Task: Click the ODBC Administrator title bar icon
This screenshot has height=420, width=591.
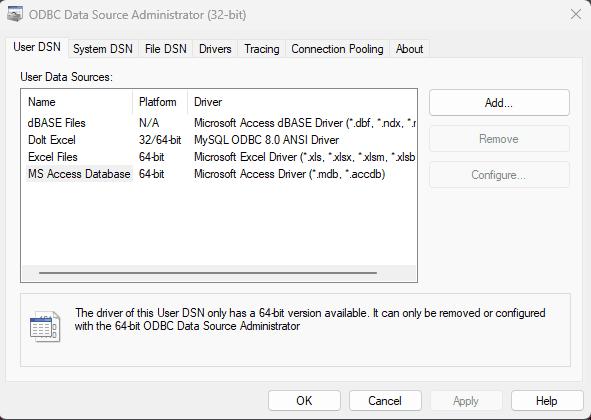Action: [x=15, y=14]
